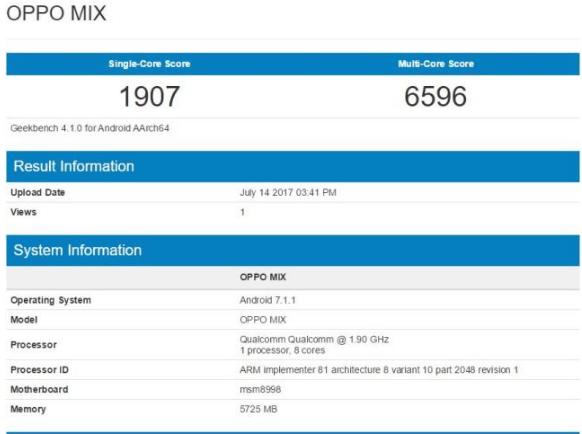Select Geekbench 4.1.0 for Android AArch64 text
Image resolution: width=582 pixels, height=434 pixels.
click(90, 128)
